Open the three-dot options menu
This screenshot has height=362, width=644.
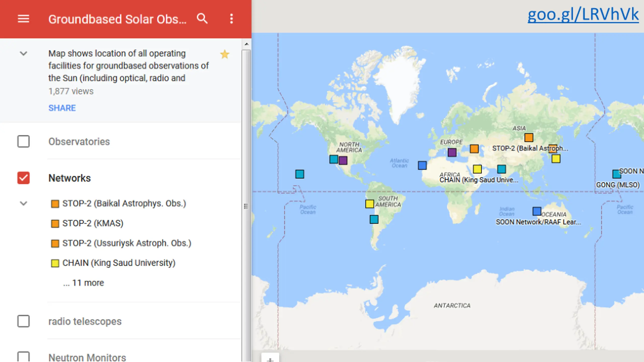pyautogui.click(x=231, y=19)
